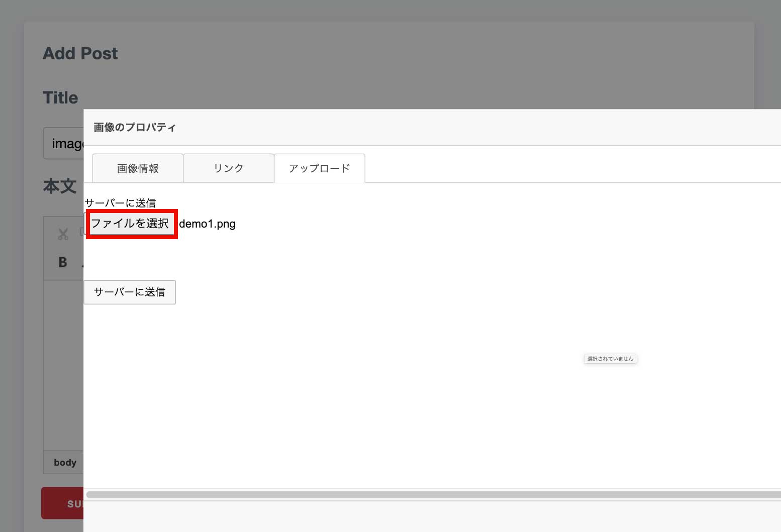Focus the Title text input field
The height and width of the screenshot is (532, 781).
[64, 144]
